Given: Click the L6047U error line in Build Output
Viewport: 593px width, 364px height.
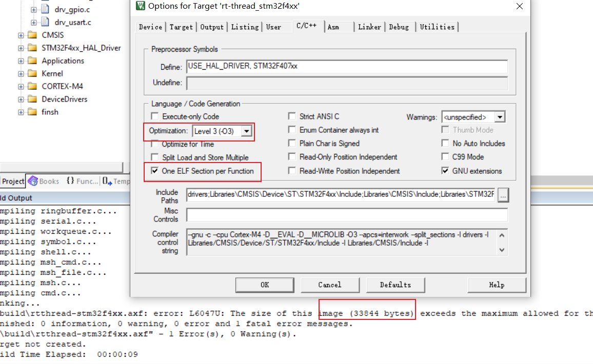Looking at the screenshot, I should [296, 313].
